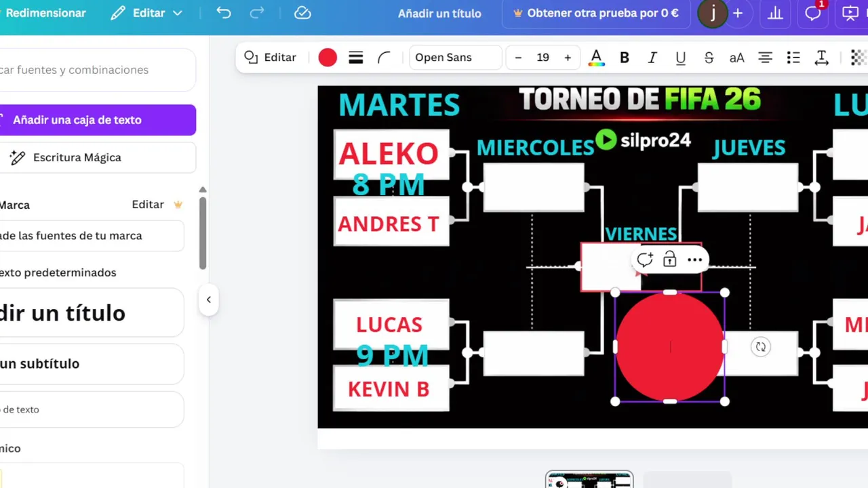Click Editar link next to Marca
Viewport: 868px width, 488px height.
pyautogui.click(x=148, y=204)
